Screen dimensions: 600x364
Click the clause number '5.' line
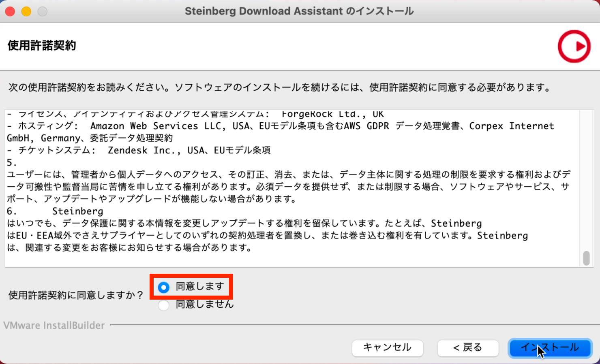(12, 162)
